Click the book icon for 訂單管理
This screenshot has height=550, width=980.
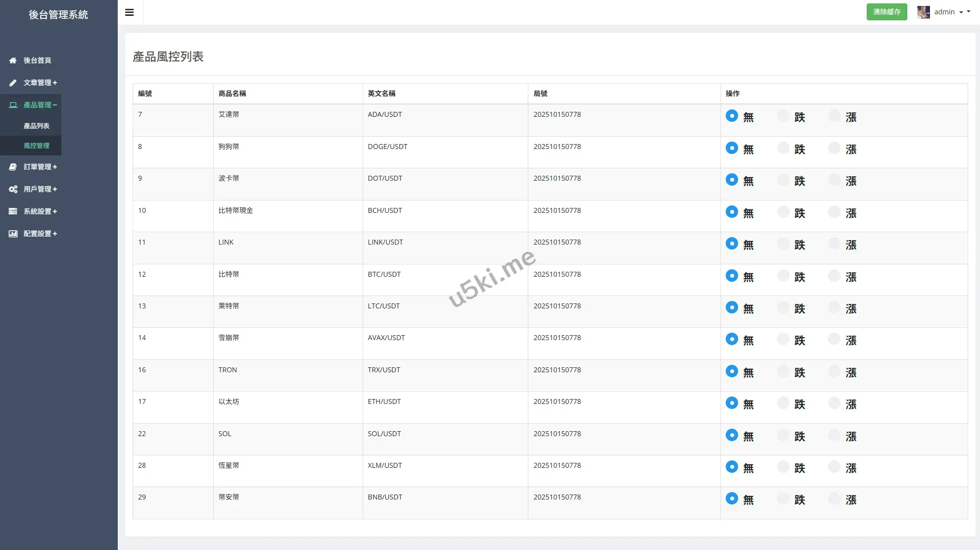pyautogui.click(x=13, y=167)
